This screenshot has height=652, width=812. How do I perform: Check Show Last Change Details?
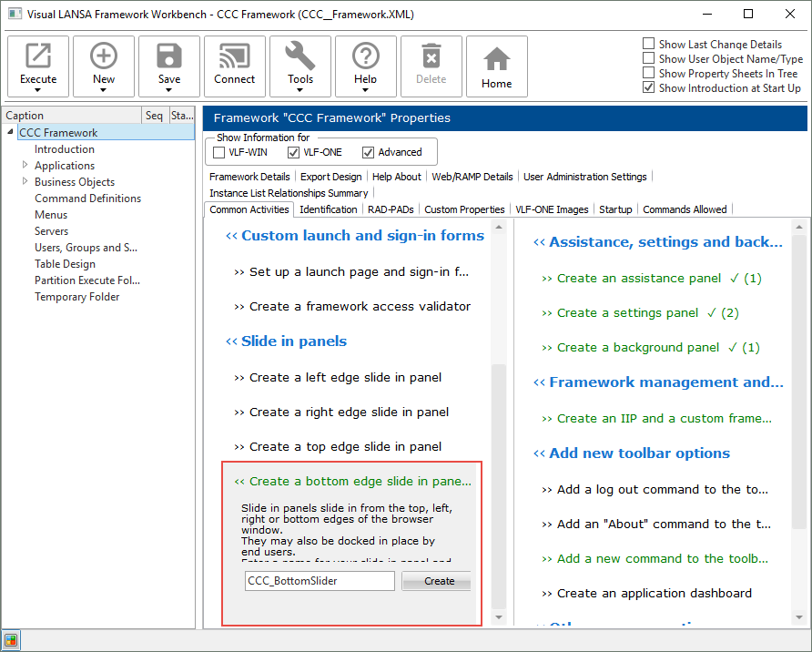[648, 44]
